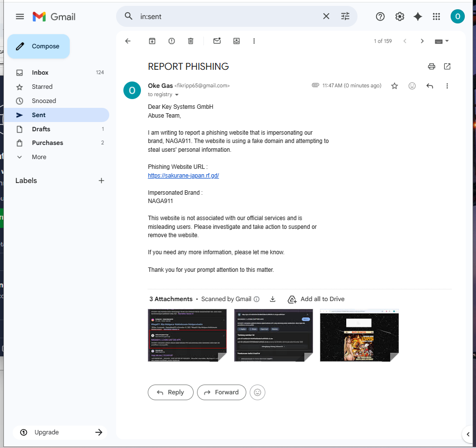Expand the More labels section
Screen dimensions: 476x448
(x=39, y=157)
